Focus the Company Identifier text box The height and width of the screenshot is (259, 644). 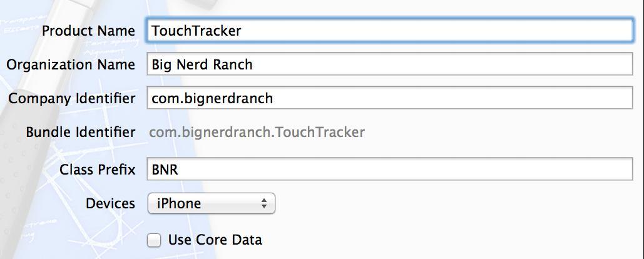389,98
